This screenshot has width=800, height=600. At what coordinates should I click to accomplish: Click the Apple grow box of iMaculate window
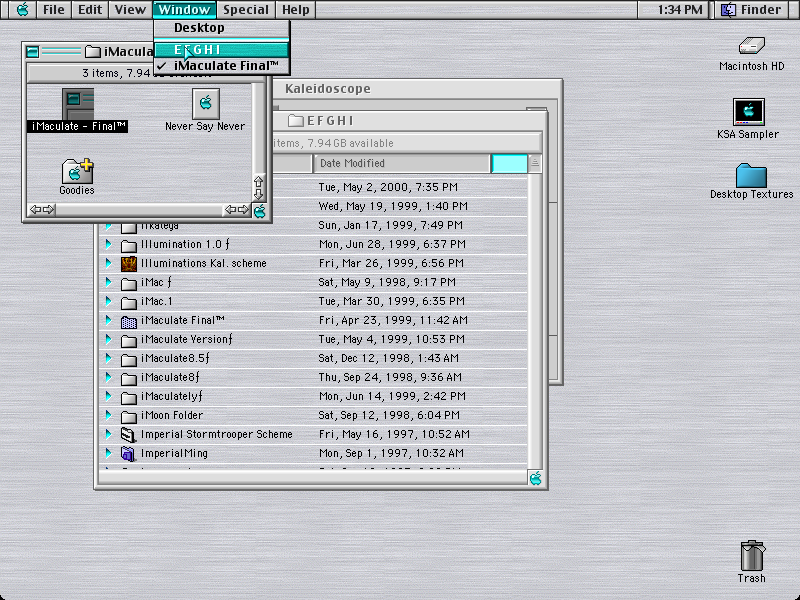259,211
